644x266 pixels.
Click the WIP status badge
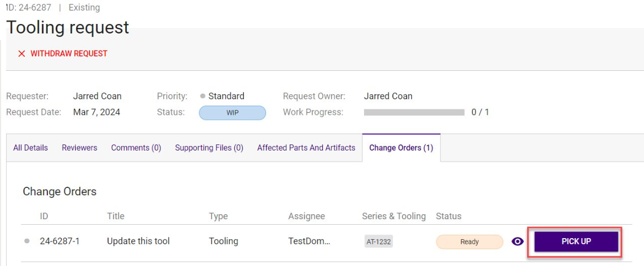click(232, 113)
